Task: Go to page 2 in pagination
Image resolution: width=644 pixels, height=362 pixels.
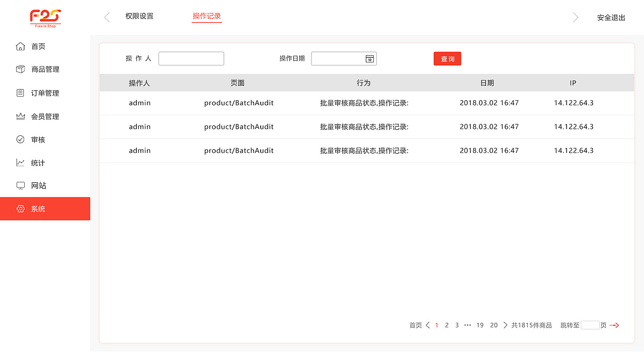Action: click(447, 325)
